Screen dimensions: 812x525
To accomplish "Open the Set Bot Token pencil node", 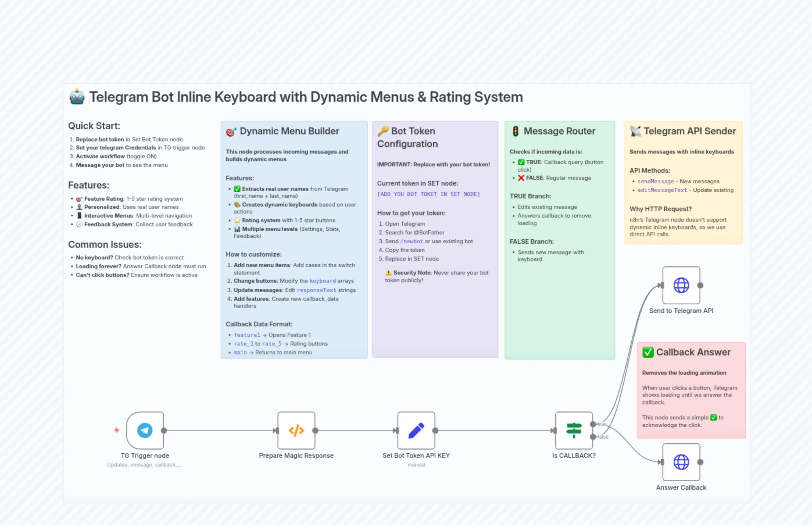I will point(416,430).
